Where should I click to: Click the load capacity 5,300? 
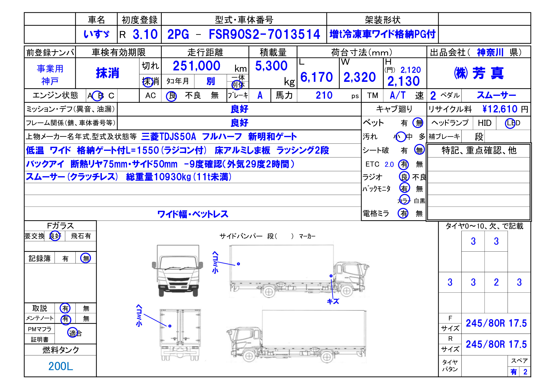point(271,66)
